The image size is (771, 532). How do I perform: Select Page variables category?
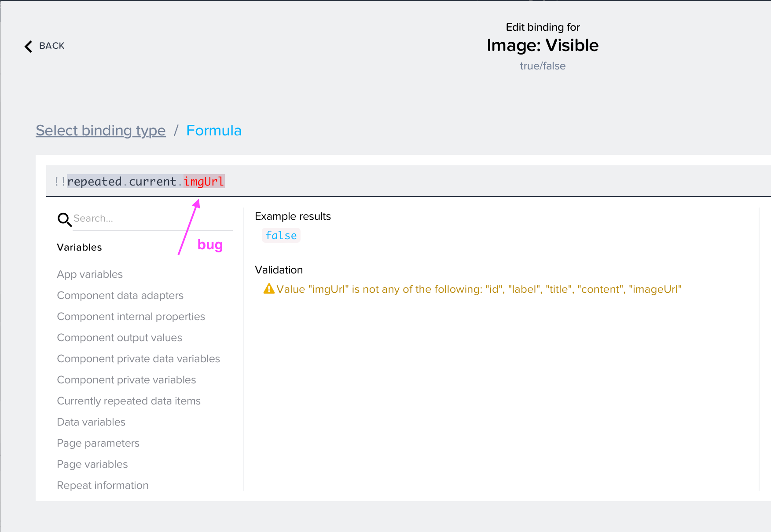coord(92,464)
